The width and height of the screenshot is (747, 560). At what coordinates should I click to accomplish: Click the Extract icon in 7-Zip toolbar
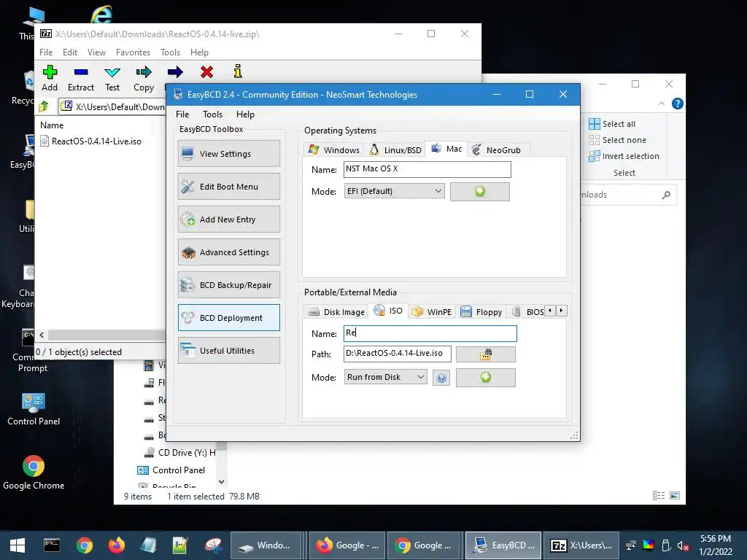(81, 72)
